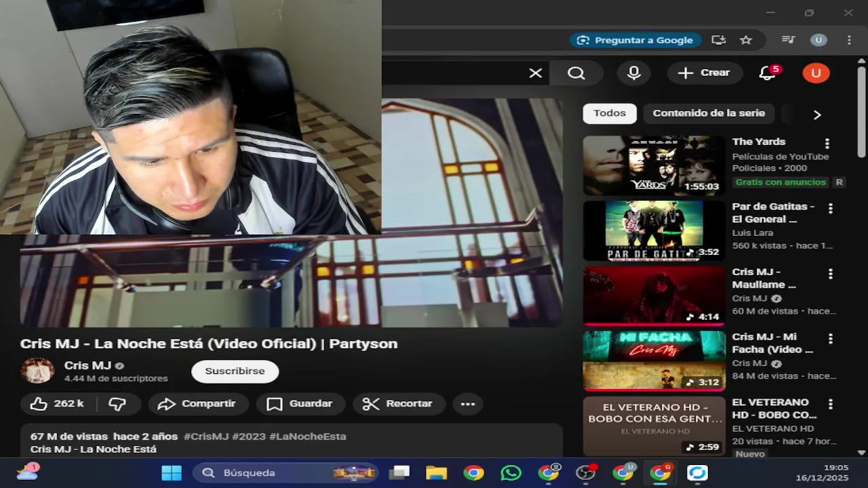Open the weather widget in the taskbar
The image size is (868, 488).
tap(27, 472)
